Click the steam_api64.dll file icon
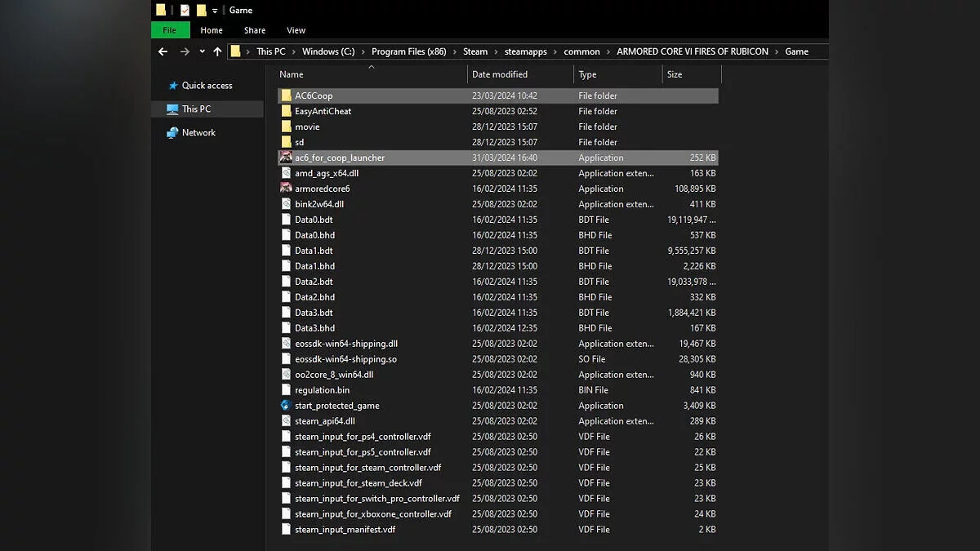 tap(286, 421)
